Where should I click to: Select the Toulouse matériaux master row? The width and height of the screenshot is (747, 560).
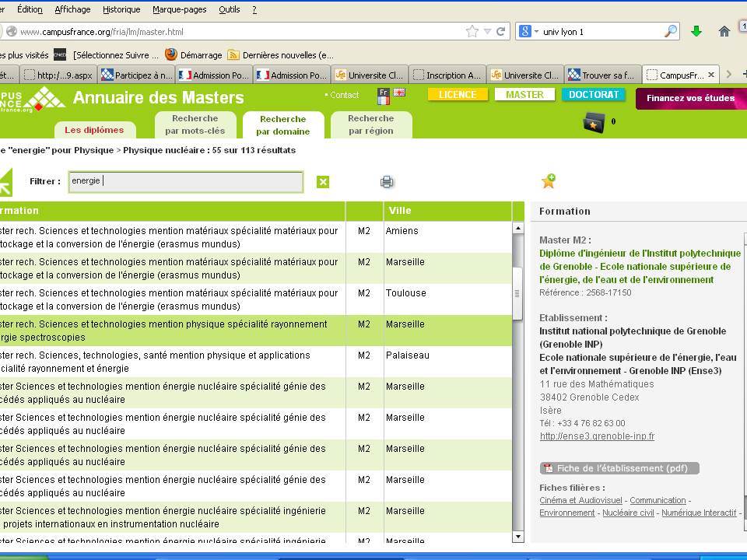pyautogui.click(x=256, y=299)
